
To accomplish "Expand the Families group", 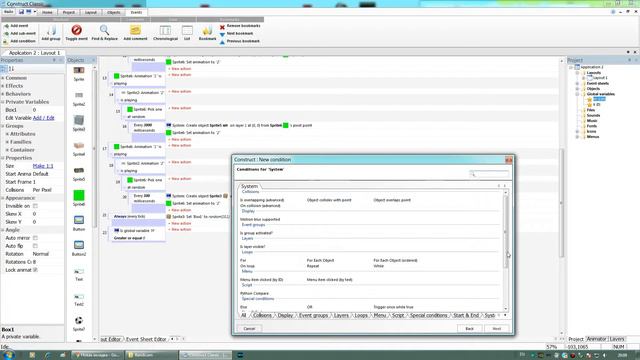I will [x=7, y=142].
